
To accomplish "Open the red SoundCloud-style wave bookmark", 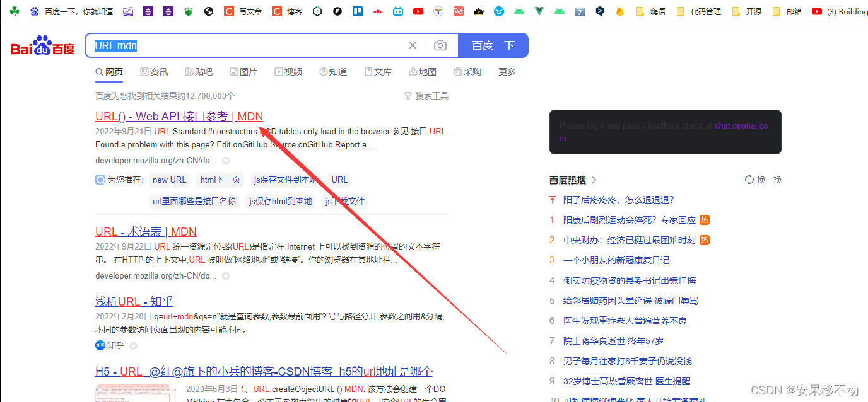I will coord(378,11).
